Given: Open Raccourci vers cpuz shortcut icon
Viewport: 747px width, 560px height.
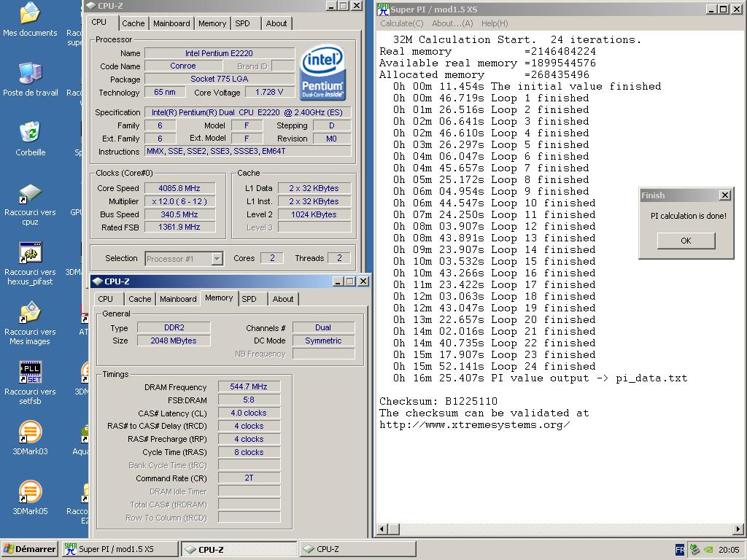Looking at the screenshot, I should (30, 192).
